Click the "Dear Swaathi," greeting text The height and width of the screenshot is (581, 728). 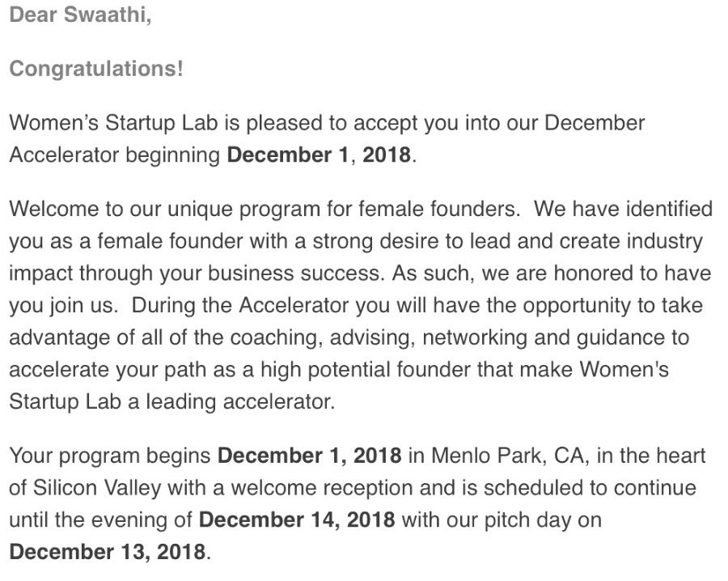coord(80,15)
